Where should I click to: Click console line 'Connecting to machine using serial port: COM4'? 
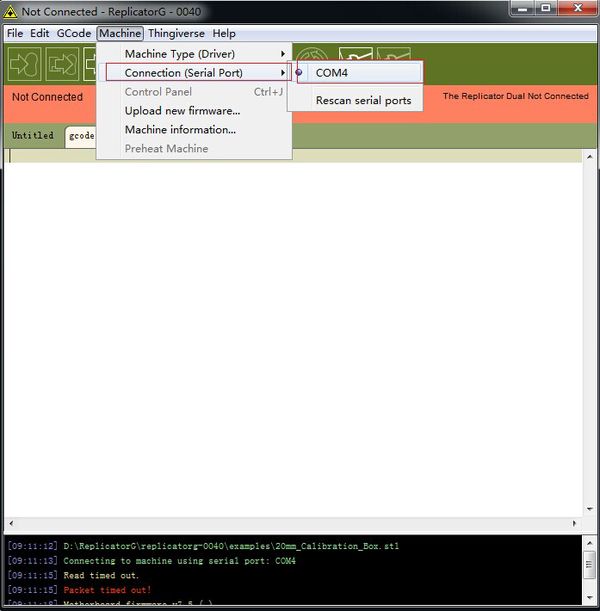tap(179, 561)
